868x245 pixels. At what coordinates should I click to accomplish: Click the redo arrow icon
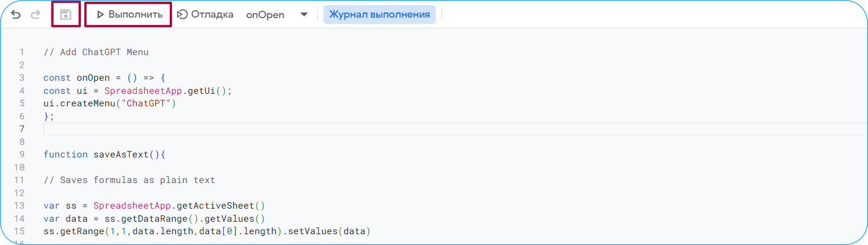35,15
